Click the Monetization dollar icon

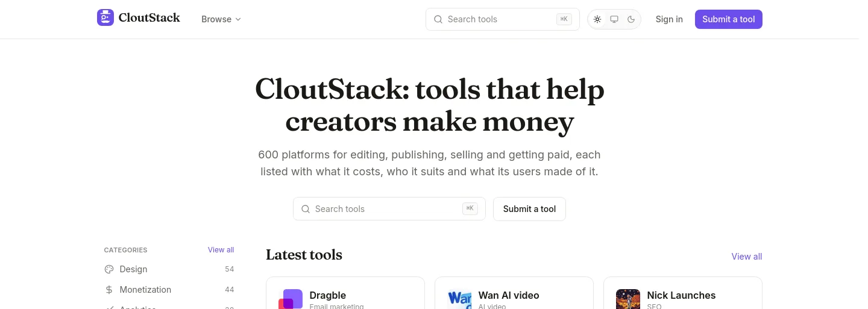click(x=109, y=290)
